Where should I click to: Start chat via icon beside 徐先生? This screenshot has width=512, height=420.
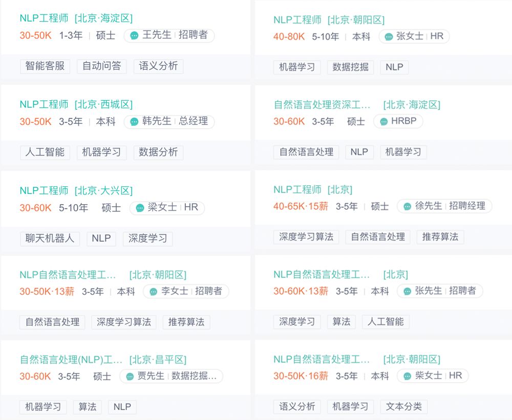[x=407, y=207]
